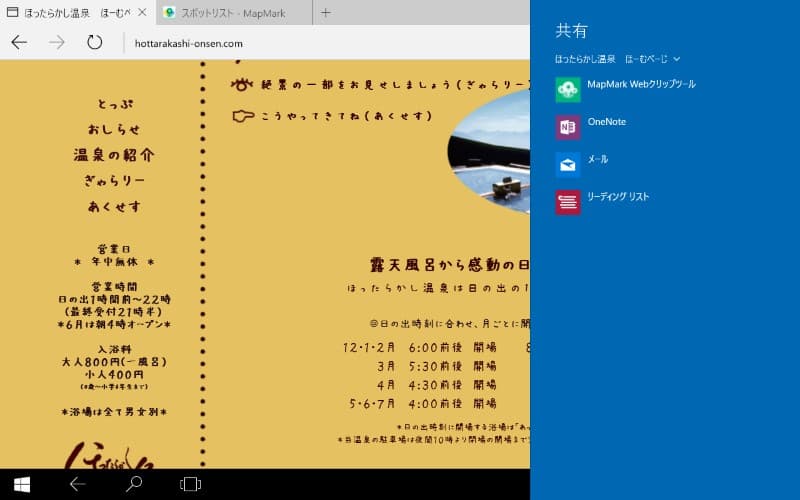800x500 pixels.
Task: Click the oval onsen scenery photo
Action: 490,150
